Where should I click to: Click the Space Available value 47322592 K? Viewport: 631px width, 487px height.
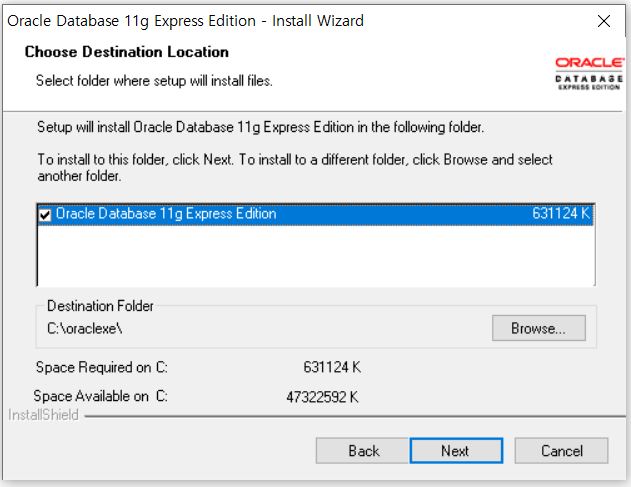[x=322, y=397]
